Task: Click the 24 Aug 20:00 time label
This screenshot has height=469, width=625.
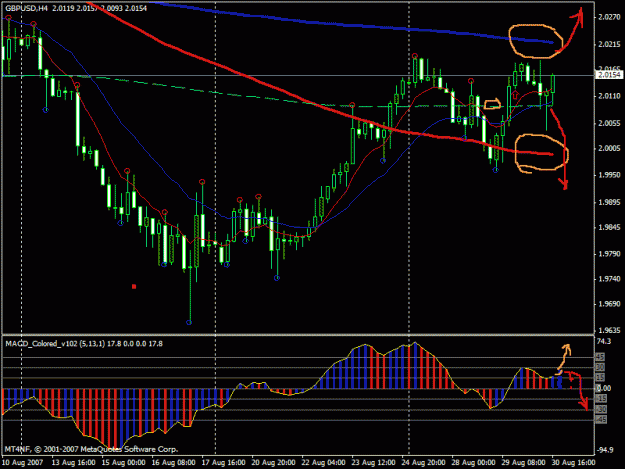Action: (423, 463)
